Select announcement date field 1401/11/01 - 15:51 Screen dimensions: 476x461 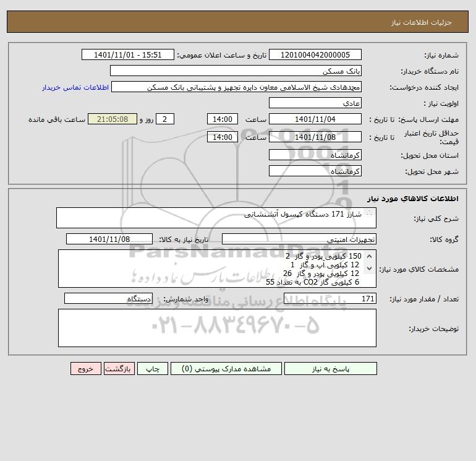click(128, 54)
